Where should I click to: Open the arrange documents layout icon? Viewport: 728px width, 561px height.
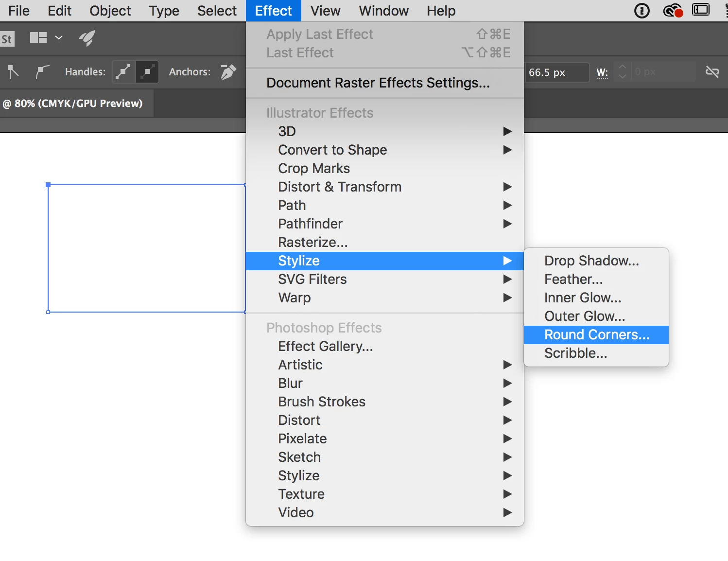coord(38,37)
